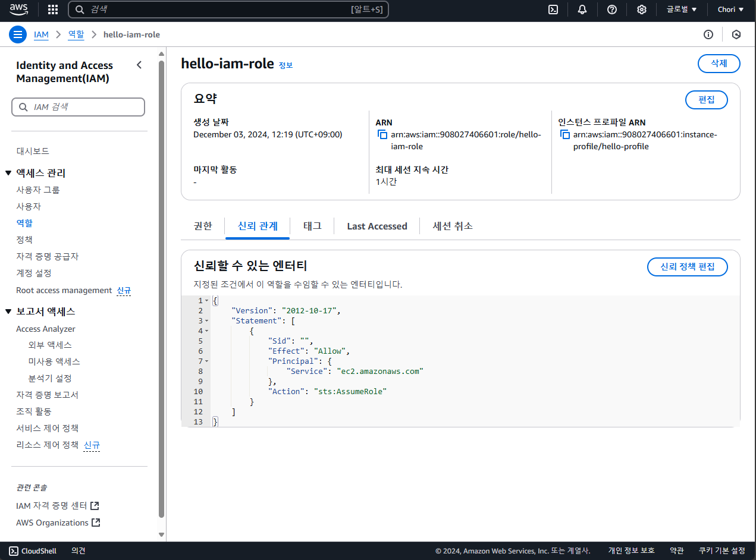
Task: Click the external link icon beside AWS Organizations
Action: click(96, 523)
